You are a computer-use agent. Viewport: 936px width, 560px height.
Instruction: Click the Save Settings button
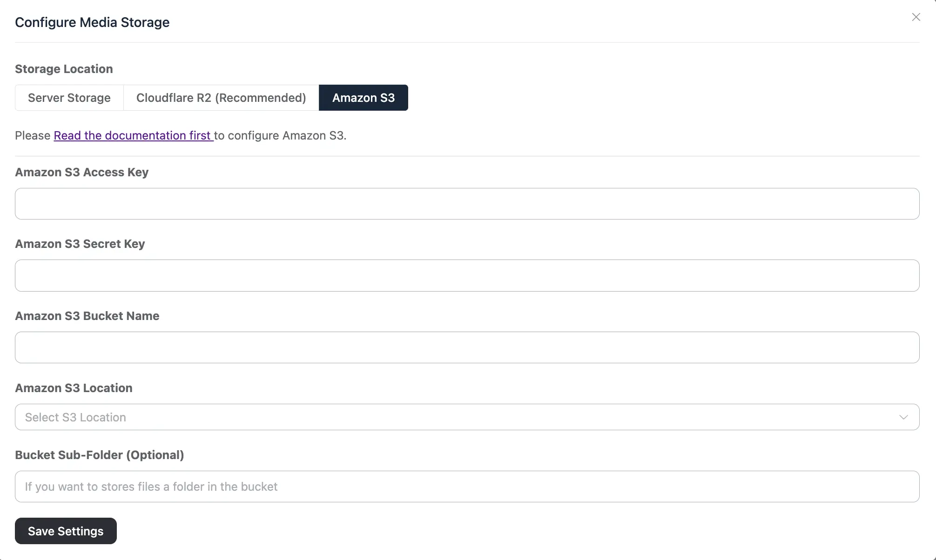tap(66, 531)
